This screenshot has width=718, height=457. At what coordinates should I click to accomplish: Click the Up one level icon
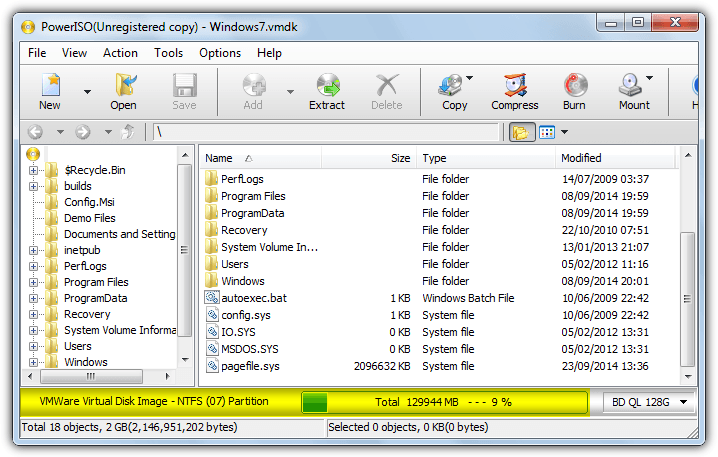point(128,132)
